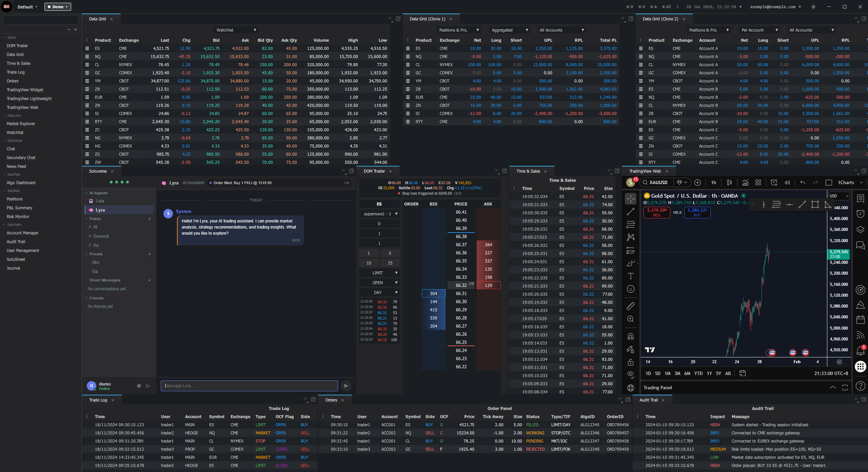The height and width of the screenshot is (472, 868).
Task: Open the All Accounts dropdown in Data Grid Clone 1
Action: click(561, 30)
